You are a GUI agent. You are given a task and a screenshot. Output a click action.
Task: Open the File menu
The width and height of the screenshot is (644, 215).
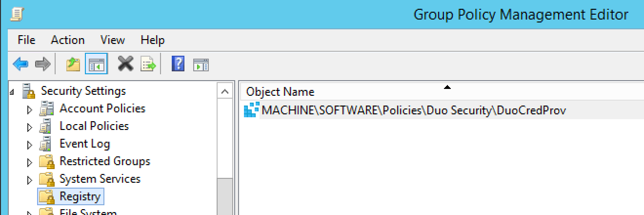click(x=26, y=40)
